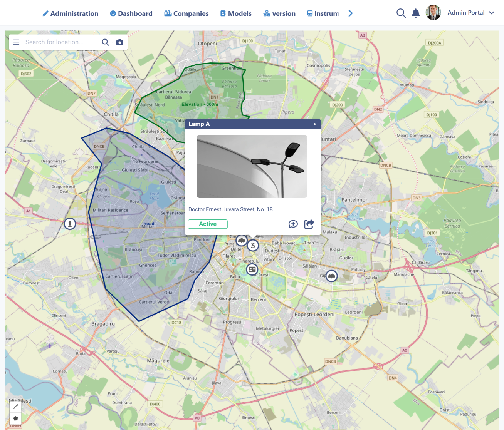Open notifications bell
504x430 pixels.
(415, 13)
